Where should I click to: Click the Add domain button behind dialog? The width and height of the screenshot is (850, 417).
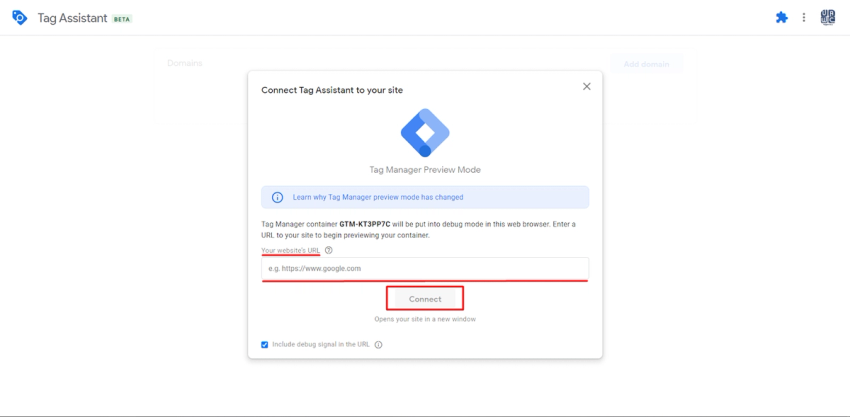coord(646,64)
